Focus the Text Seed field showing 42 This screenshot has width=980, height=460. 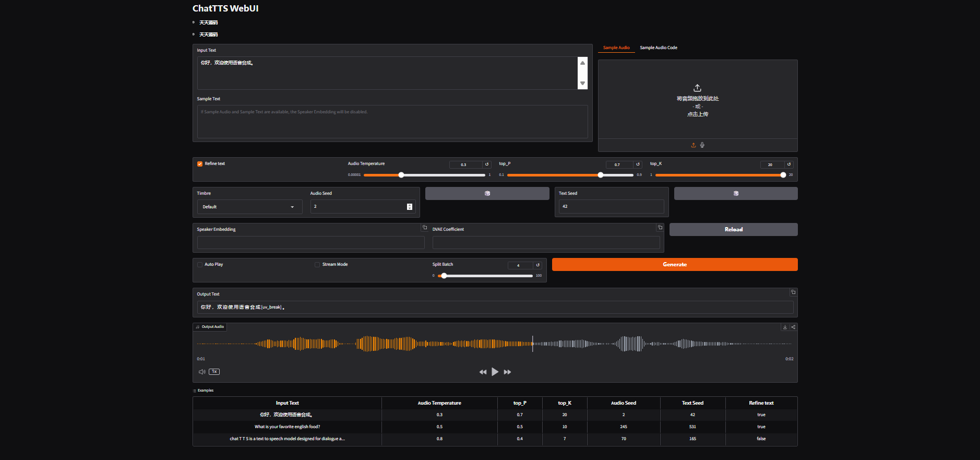point(612,207)
